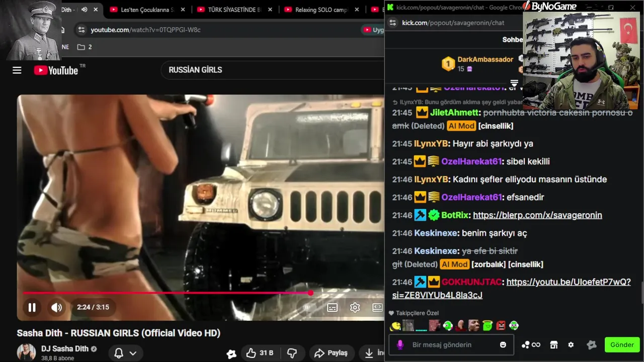The image size is (644, 362).
Task: Open the bookmark folder labeled 2
Action: click(85, 47)
